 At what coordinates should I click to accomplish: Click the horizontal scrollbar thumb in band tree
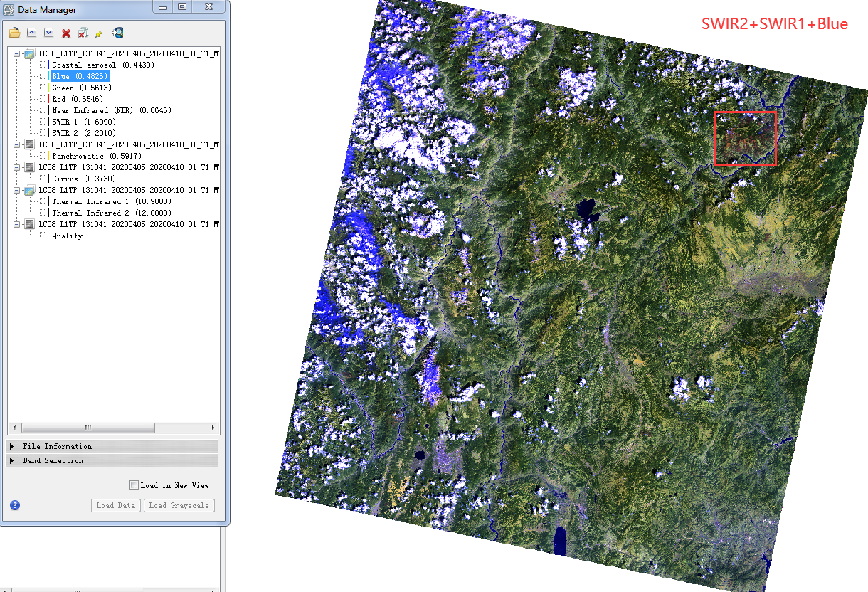point(88,428)
